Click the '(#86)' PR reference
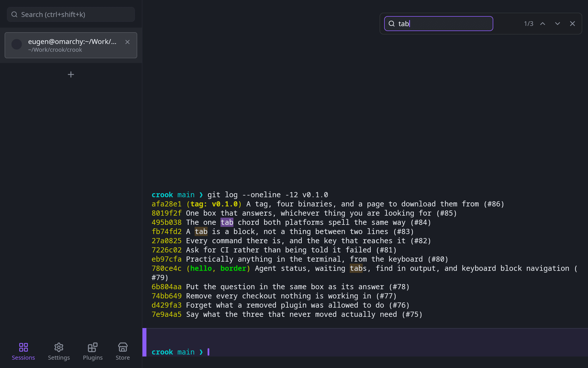This screenshot has width=588, height=368. (x=494, y=204)
